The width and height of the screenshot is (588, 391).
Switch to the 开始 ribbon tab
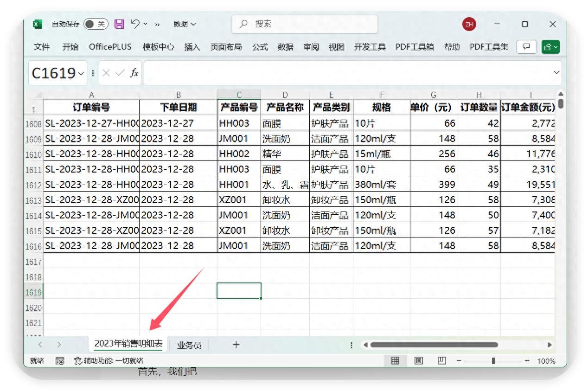point(70,47)
